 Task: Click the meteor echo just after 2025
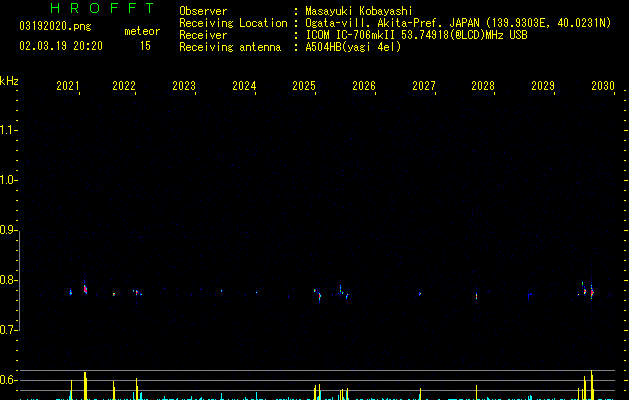(x=319, y=297)
